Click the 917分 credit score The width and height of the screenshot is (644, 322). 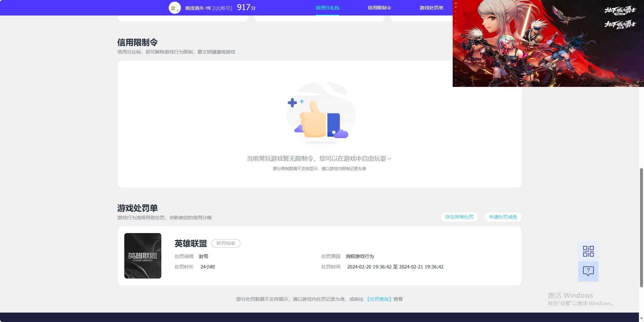[246, 7]
